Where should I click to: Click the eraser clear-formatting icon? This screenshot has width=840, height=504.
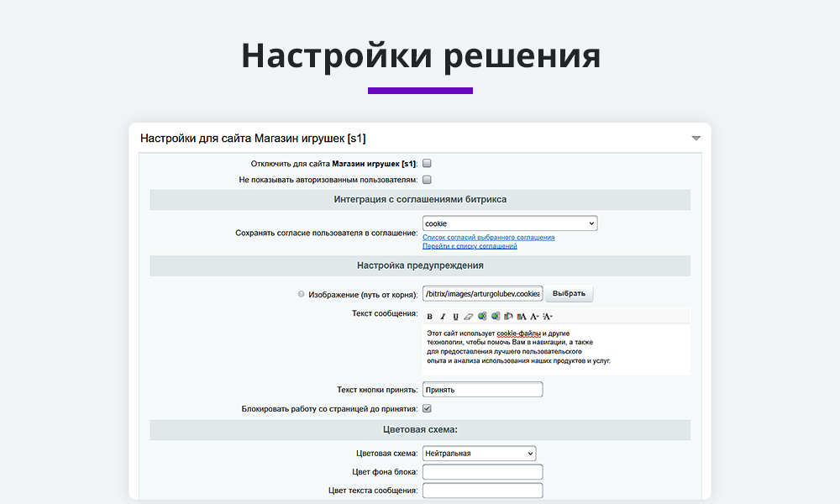(x=469, y=317)
